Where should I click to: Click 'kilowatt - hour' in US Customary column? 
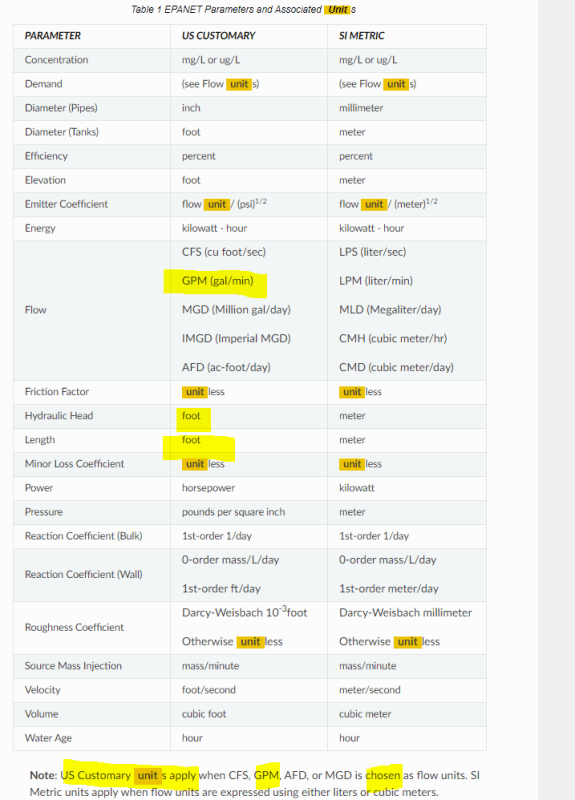point(214,228)
